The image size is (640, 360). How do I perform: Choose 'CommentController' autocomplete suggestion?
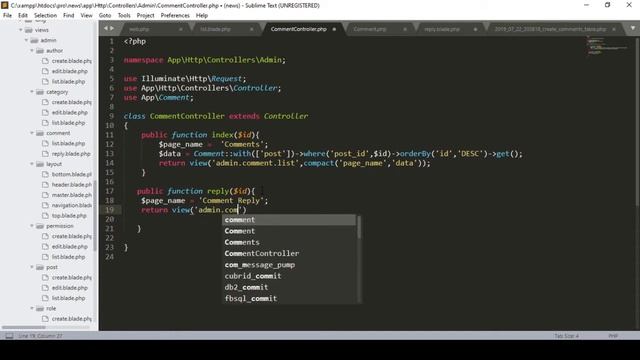pos(289,253)
